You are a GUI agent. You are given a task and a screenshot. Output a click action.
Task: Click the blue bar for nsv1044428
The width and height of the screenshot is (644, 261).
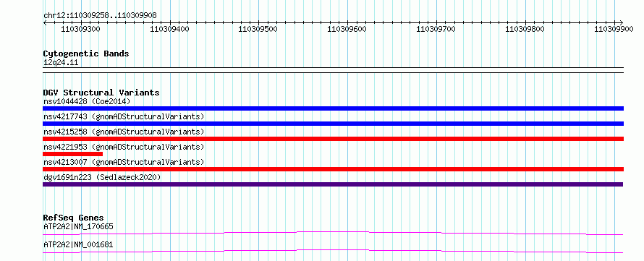(x=333, y=108)
